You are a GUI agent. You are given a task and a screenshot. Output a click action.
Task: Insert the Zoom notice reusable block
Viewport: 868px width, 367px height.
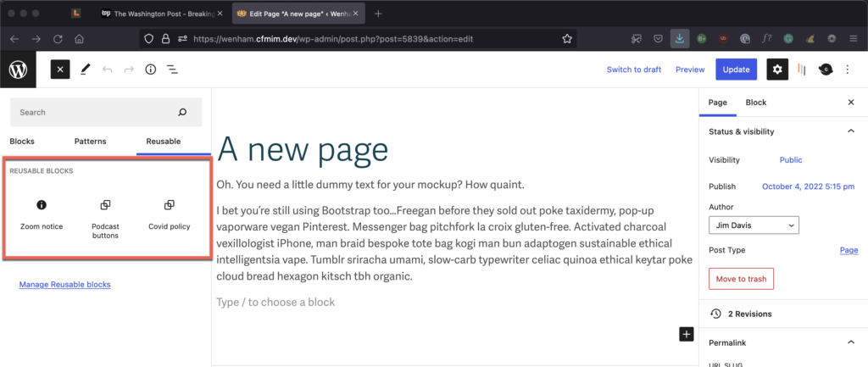[x=42, y=214]
